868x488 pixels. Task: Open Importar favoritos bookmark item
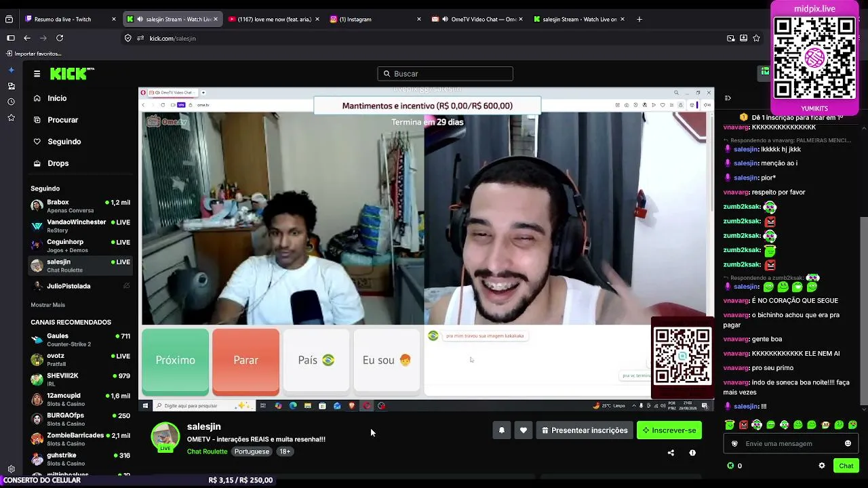(x=33, y=54)
